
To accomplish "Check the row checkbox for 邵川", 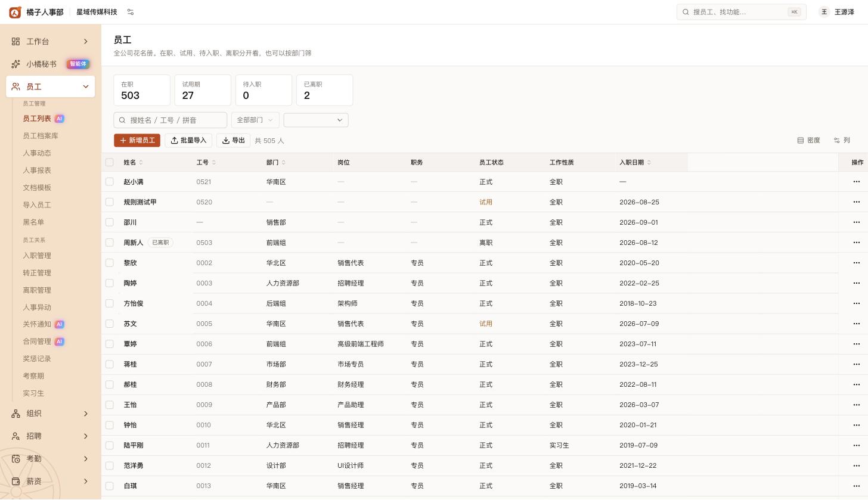I will pyautogui.click(x=110, y=222).
